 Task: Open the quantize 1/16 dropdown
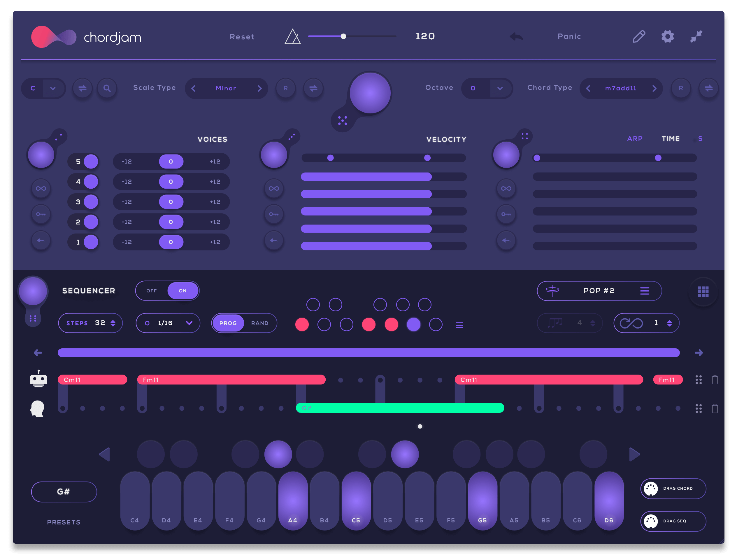pyautogui.click(x=168, y=323)
